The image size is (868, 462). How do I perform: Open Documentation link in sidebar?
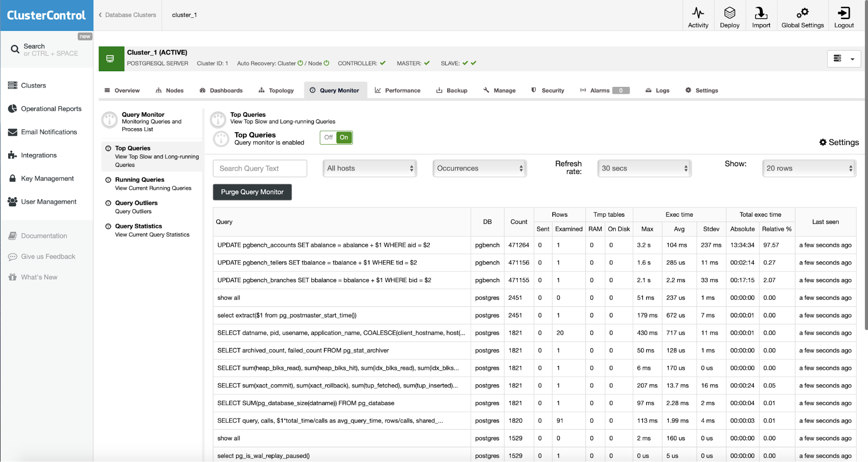coord(44,236)
